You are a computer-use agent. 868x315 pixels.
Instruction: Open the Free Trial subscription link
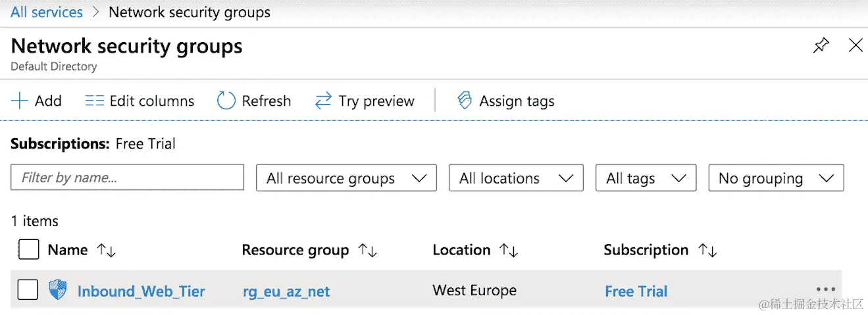(x=636, y=291)
